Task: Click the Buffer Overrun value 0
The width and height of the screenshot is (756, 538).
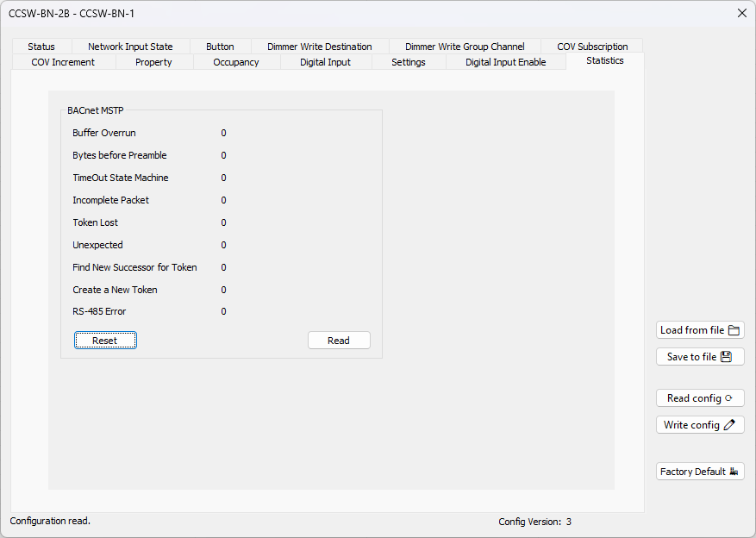Action: click(x=224, y=133)
